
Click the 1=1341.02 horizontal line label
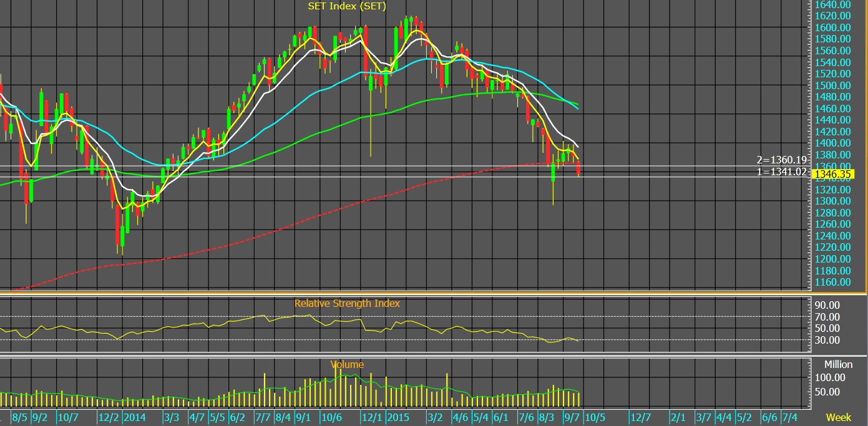click(x=782, y=172)
